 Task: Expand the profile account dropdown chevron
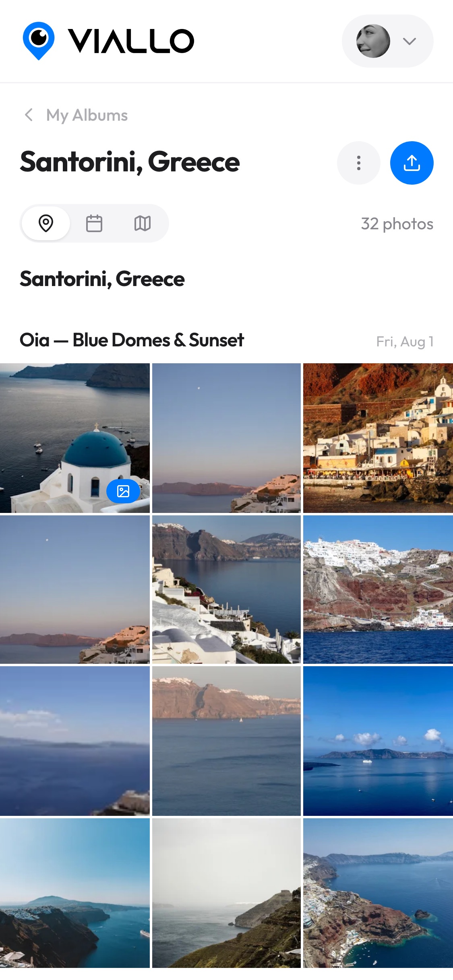[410, 41]
